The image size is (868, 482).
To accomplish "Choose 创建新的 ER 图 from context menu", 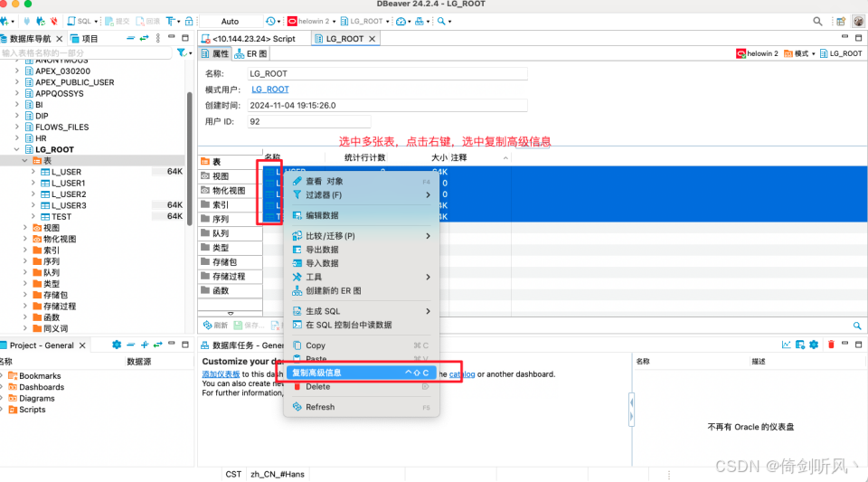I will [x=361, y=290].
